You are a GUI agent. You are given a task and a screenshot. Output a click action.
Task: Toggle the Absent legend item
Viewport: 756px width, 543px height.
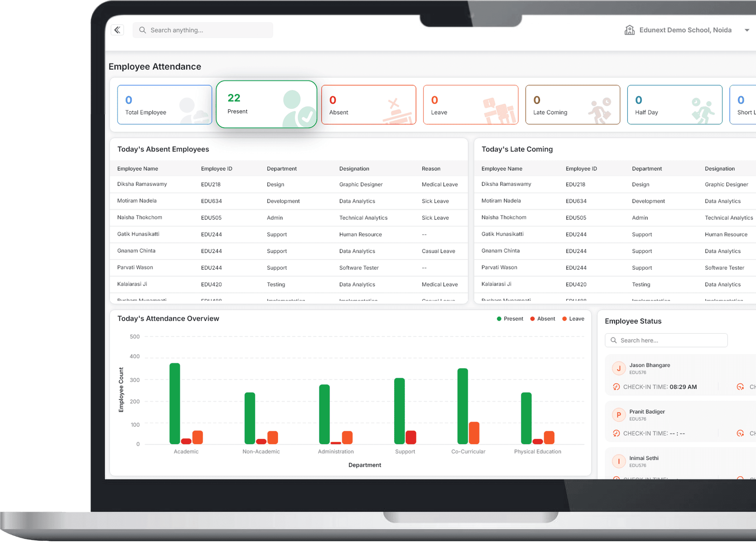(542, 319)
